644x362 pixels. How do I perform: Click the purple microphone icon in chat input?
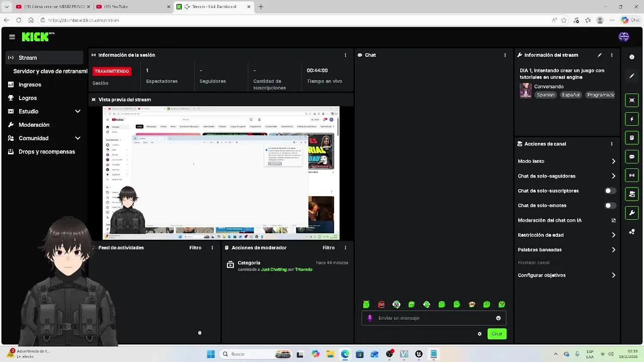pos(370,318)
